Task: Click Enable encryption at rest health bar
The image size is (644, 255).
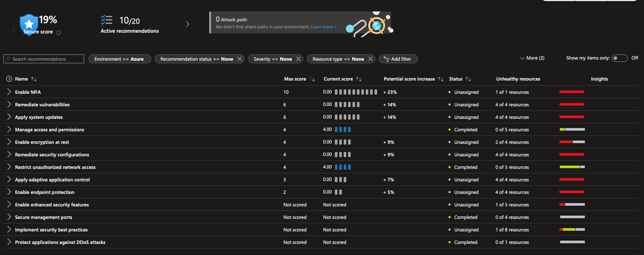Action: pyautogui.click(x=572, y=142)
